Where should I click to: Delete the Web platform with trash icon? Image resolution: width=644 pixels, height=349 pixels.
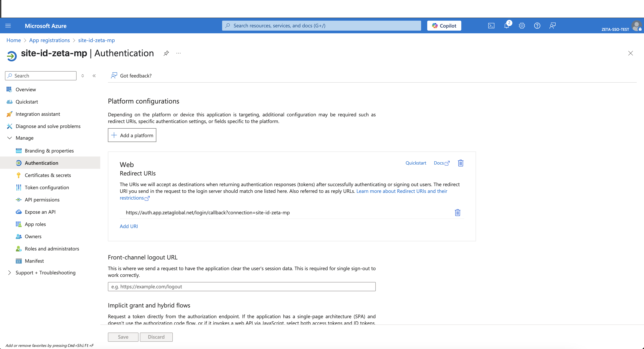(461, 163)
